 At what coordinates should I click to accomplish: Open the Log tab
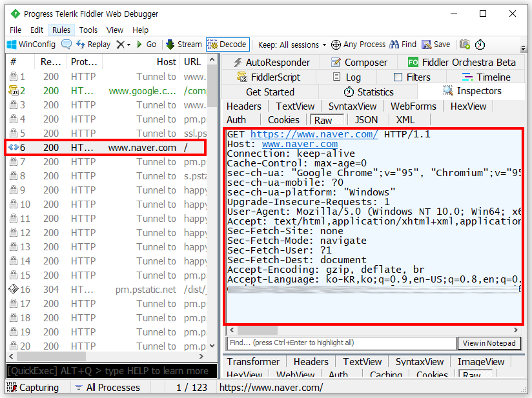click(x=347, y=77)
